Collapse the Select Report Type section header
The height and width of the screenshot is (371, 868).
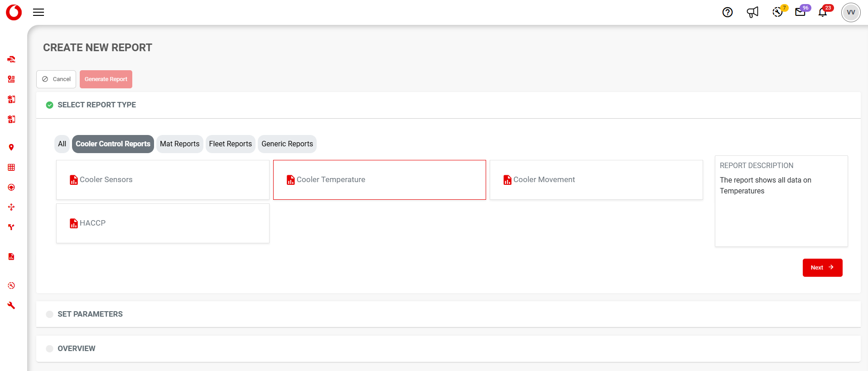tap(96, 105)
